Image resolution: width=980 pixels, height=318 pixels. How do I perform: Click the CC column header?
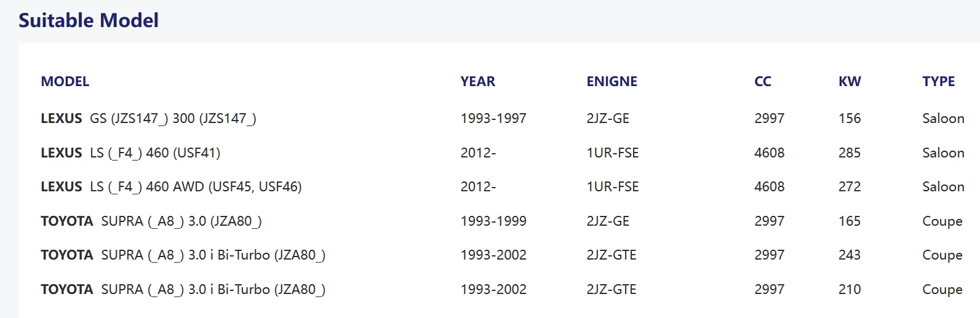(762, 82)
